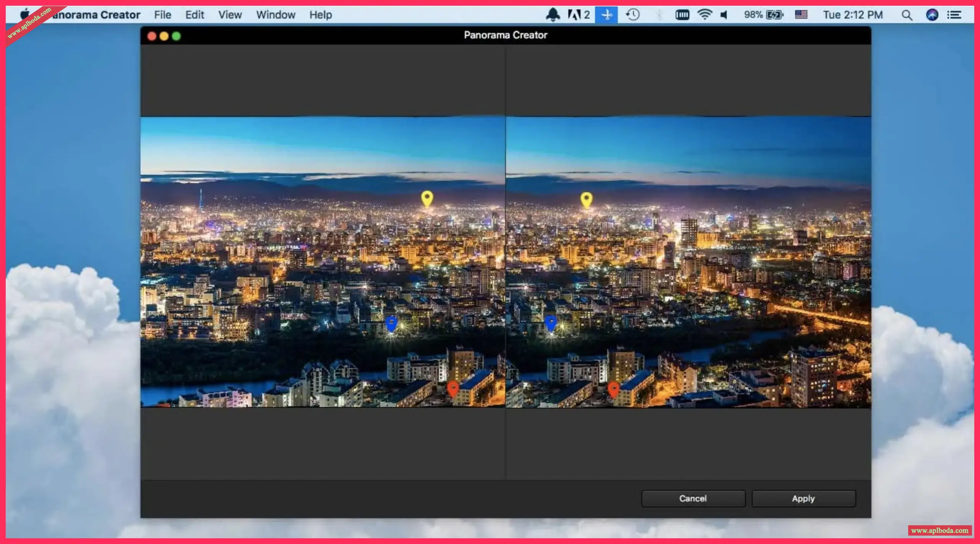Select red pin marker in left image
Viewport: 980px width, 544px height.
[453, 389]
